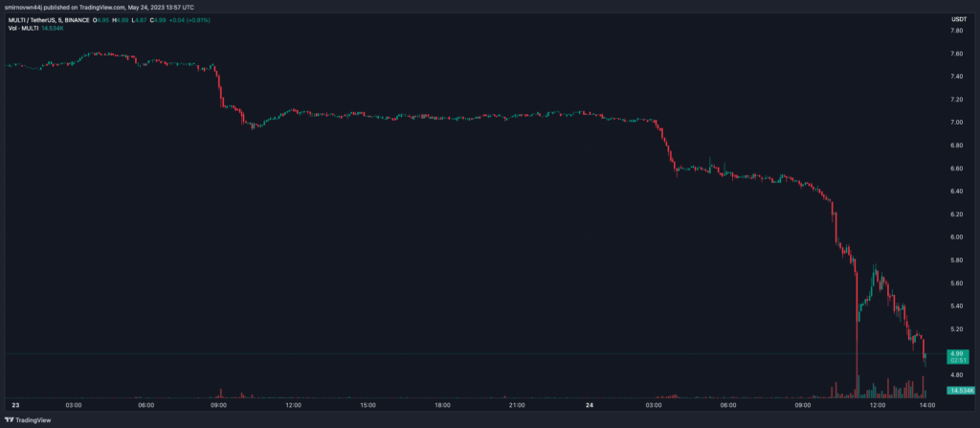Click the 7.00 price axis label
Viewport: 980px width, 428px height.
coord(956,123)
